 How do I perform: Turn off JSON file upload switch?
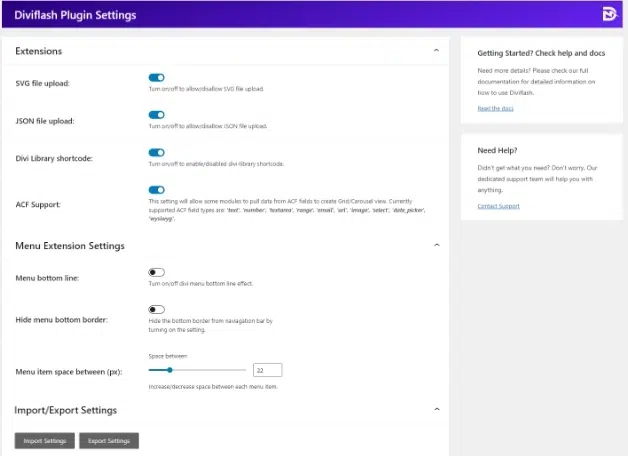pos(157,115)
